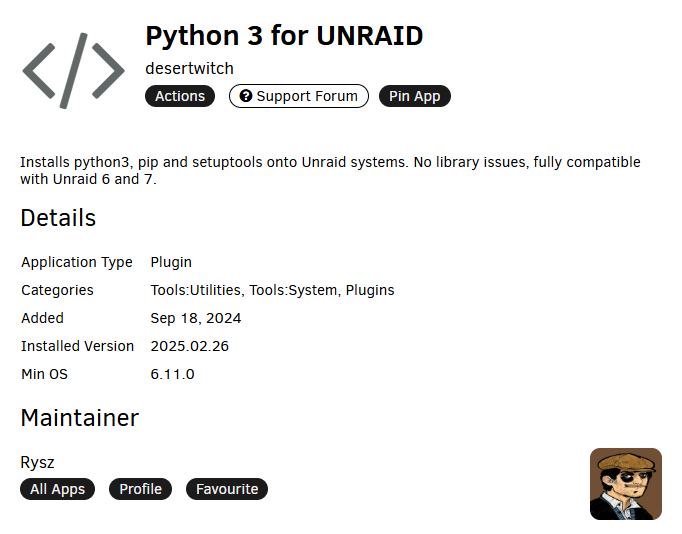Viewport: 682px width, 534px height.
Task: Click the Plugin application type value
Action: click(x=171, y=262)
